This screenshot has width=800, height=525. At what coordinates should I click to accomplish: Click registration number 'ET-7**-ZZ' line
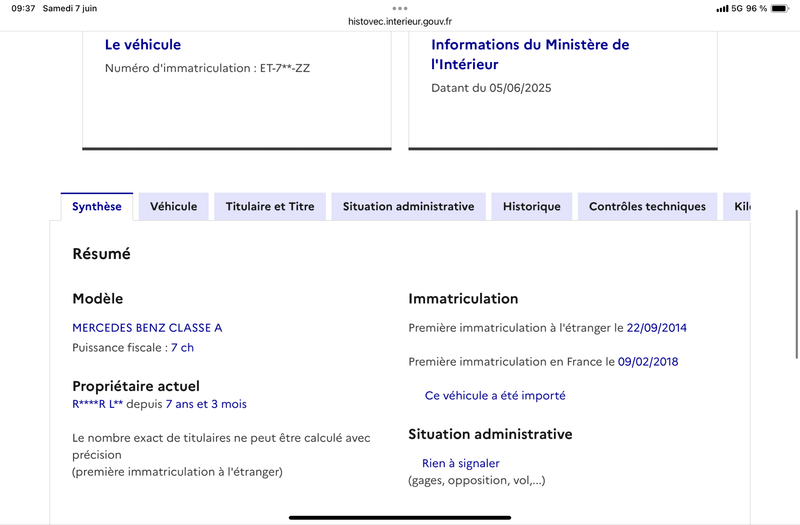(207, 68)
